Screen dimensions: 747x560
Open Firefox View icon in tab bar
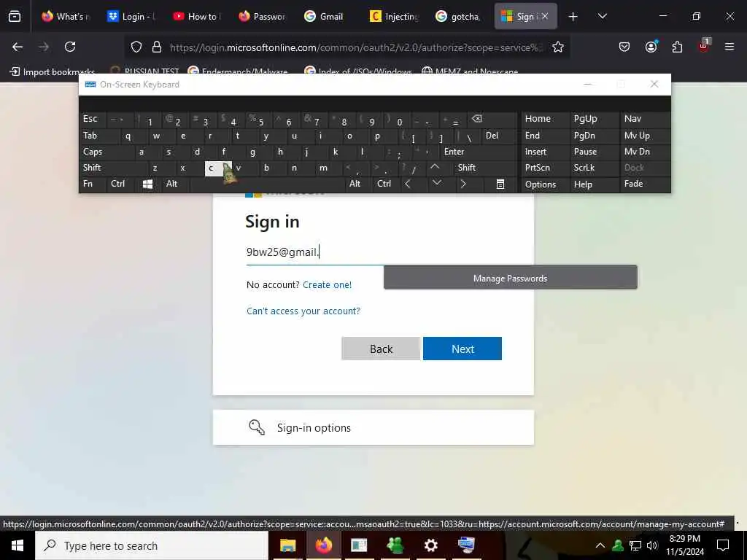(15, 16)
